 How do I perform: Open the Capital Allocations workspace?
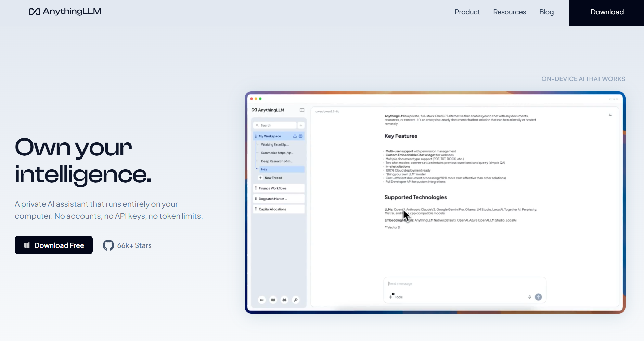coord(279,209)
